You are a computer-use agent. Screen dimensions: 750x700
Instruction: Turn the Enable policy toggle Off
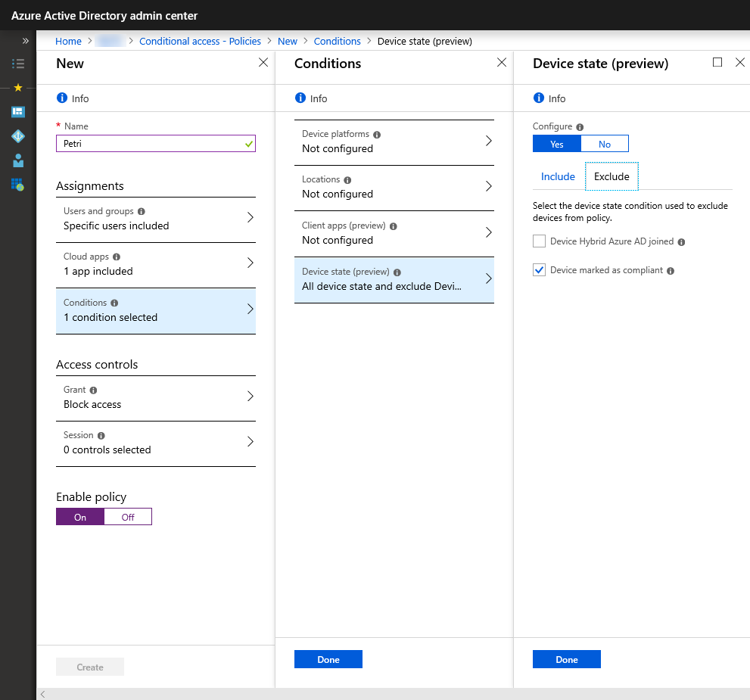[127, 517]
